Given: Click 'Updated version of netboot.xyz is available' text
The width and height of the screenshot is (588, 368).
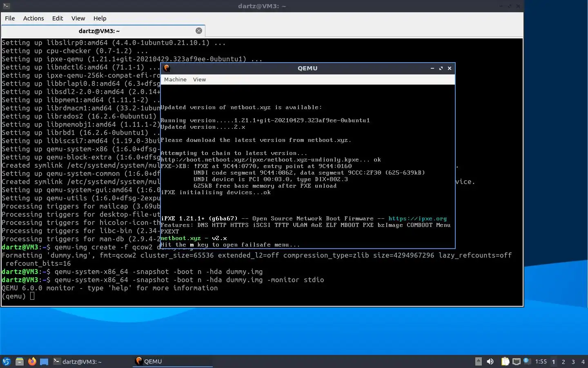Looking at the screenshot, I should (241, 108).
